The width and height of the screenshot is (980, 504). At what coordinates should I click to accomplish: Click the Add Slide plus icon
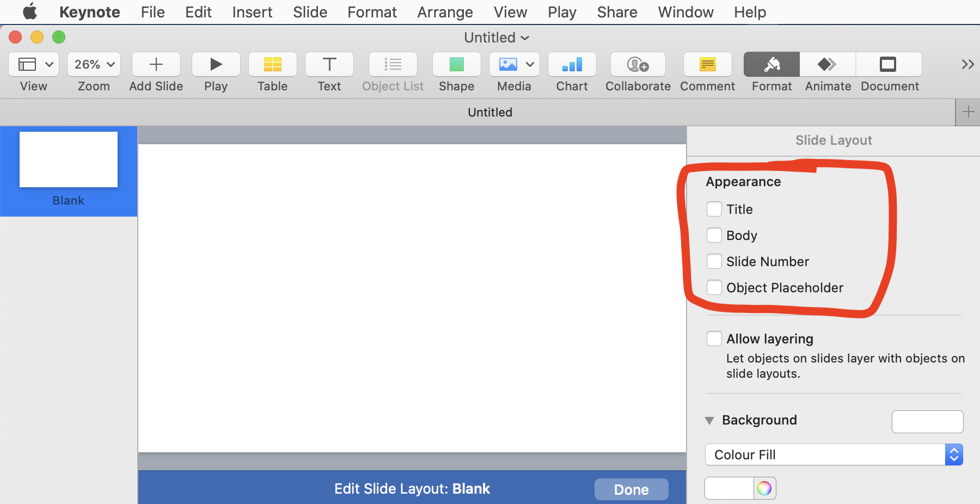(x=156, y=64)
